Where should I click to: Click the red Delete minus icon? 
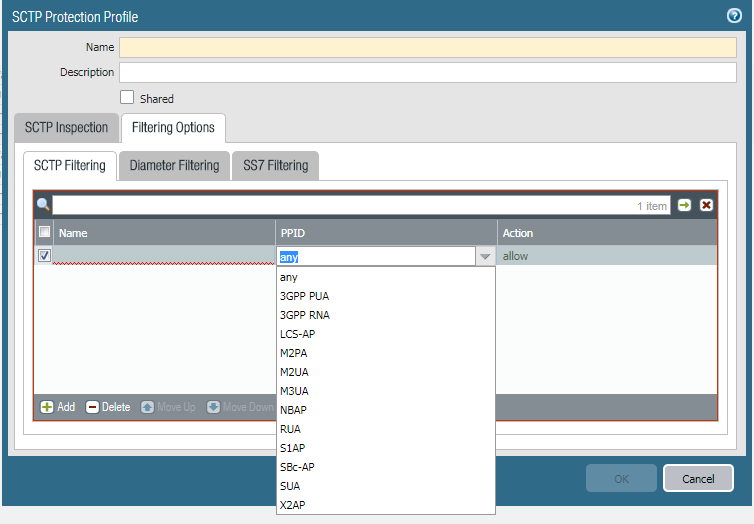point(93,407)
